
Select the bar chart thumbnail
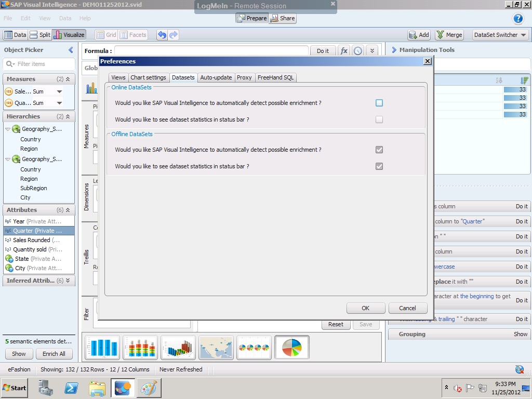(102, 348)
